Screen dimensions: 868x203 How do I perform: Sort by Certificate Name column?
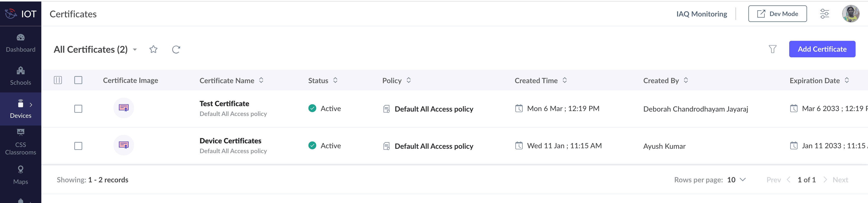pyautogui.click(x=261, y=80)
